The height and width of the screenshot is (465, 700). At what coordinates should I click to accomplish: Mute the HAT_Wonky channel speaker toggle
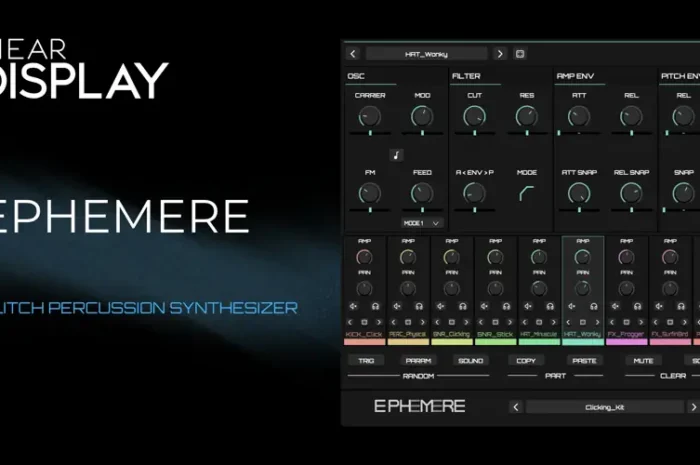coord(571,306)
